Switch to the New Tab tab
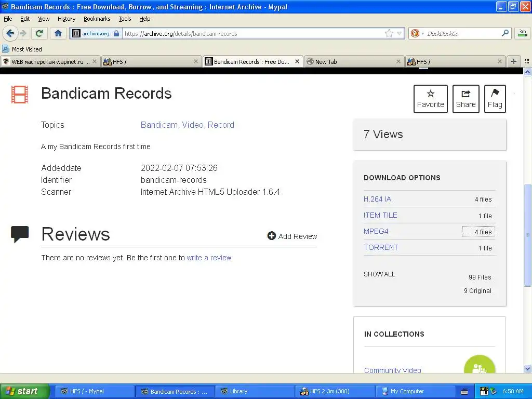The width and height of the screenshot is (532, 399). [x=353, y=62]
